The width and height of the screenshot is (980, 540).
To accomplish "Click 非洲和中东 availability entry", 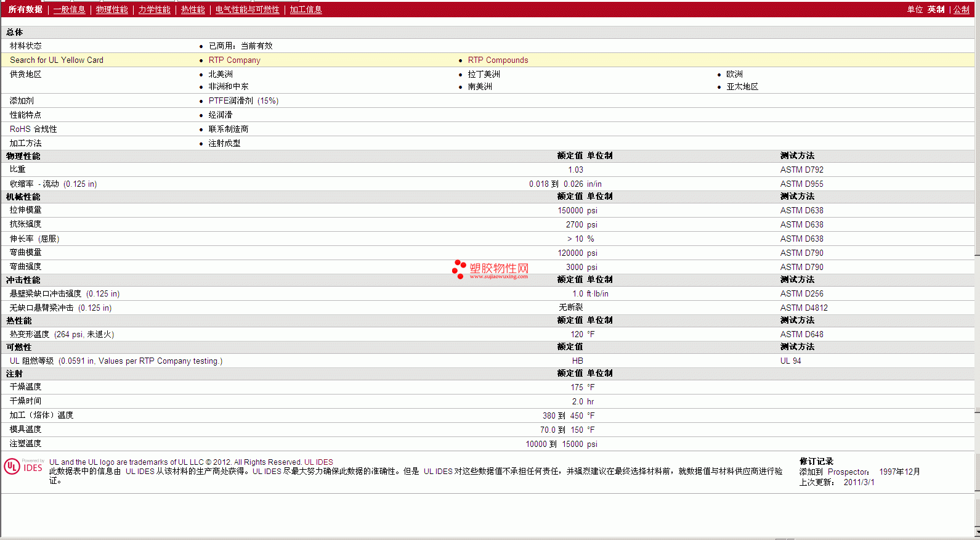I will click(229, 87).
